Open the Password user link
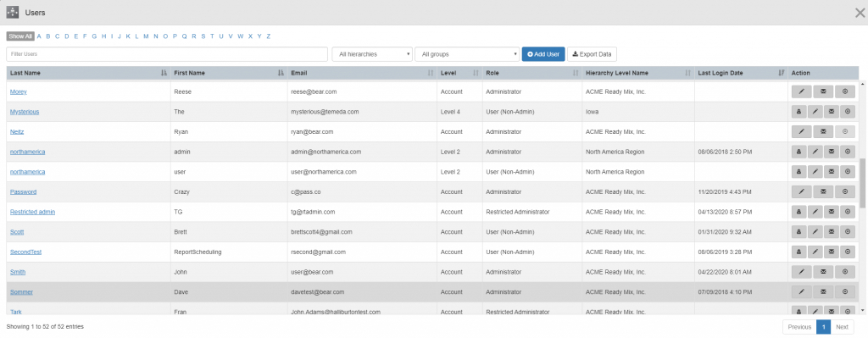Image resolution: width=868 pixels, height=338 pixels. (23, 192)
